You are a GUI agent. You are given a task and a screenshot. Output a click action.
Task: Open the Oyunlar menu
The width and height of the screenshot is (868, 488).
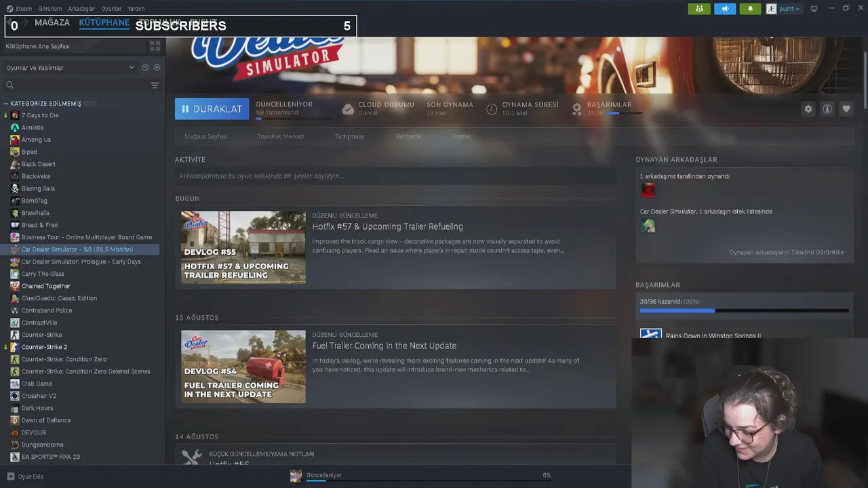pos(111,9)
